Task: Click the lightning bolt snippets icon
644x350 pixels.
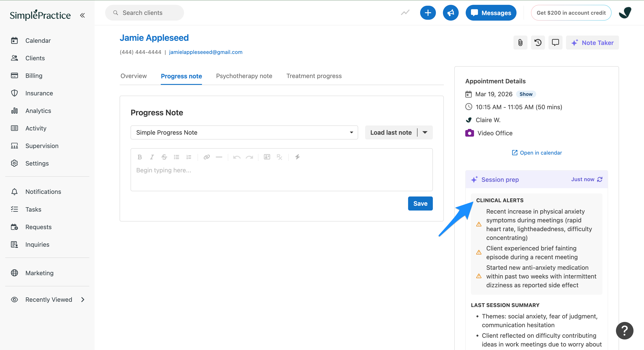Action: pyautogui.click(x=297, y=157)
